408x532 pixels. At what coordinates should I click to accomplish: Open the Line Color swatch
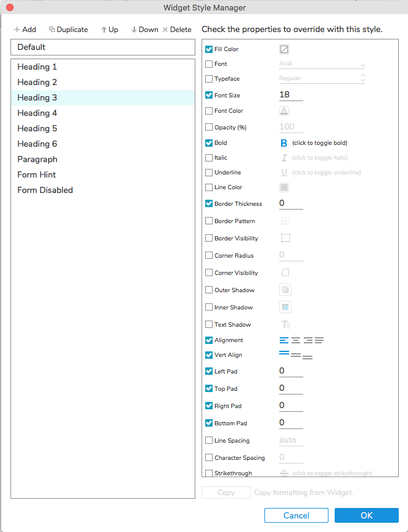(x=284, y=187)
